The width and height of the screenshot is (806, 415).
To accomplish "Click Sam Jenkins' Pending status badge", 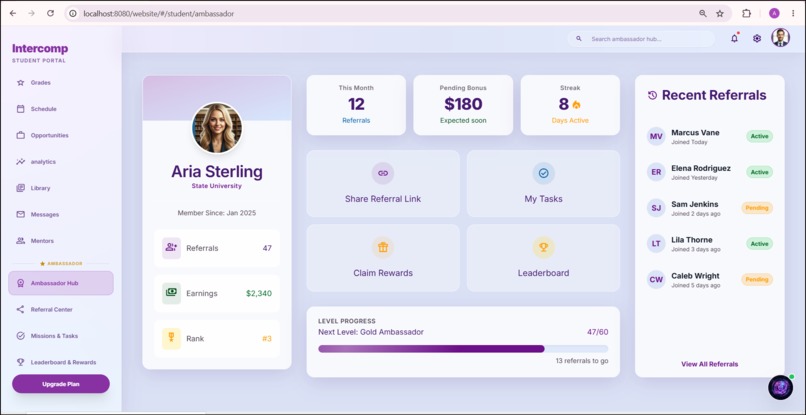I will [x=757, y=208].
